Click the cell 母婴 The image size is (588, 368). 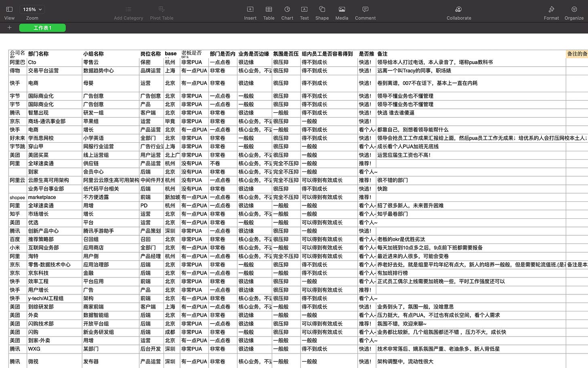(111, 83)
